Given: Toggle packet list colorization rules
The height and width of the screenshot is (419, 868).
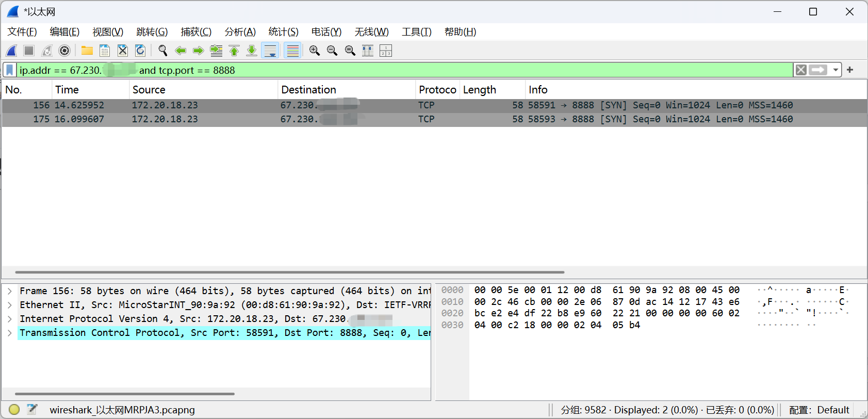Looking at the screenshot, I should click(x=292, y=51).
